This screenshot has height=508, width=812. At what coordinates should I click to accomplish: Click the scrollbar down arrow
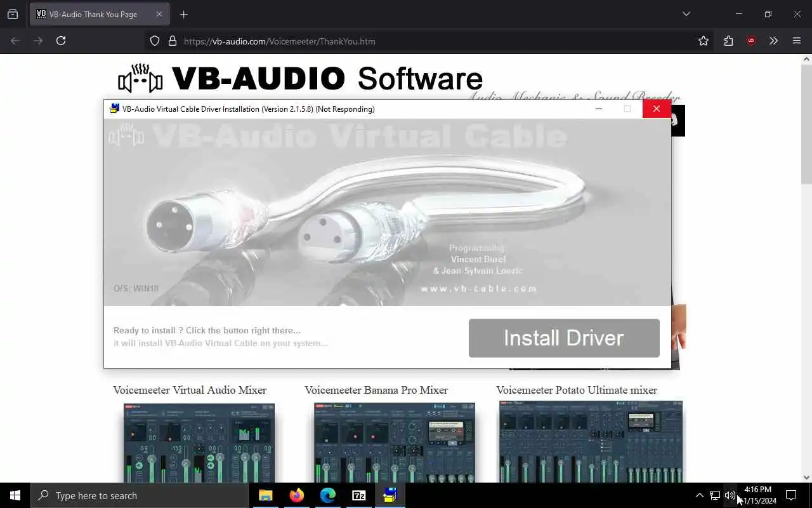point(806,478)
